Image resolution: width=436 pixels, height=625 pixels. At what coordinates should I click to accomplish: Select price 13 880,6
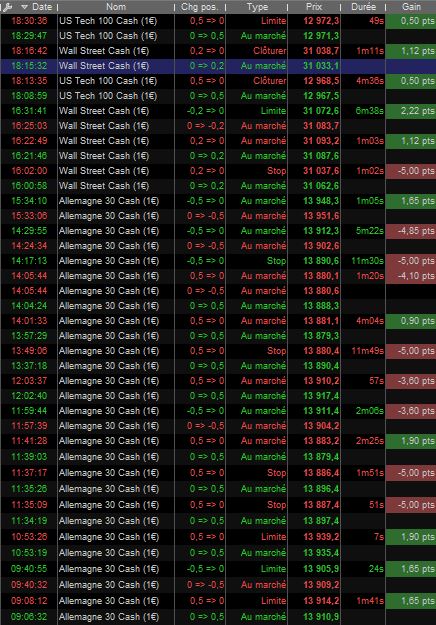321,291
